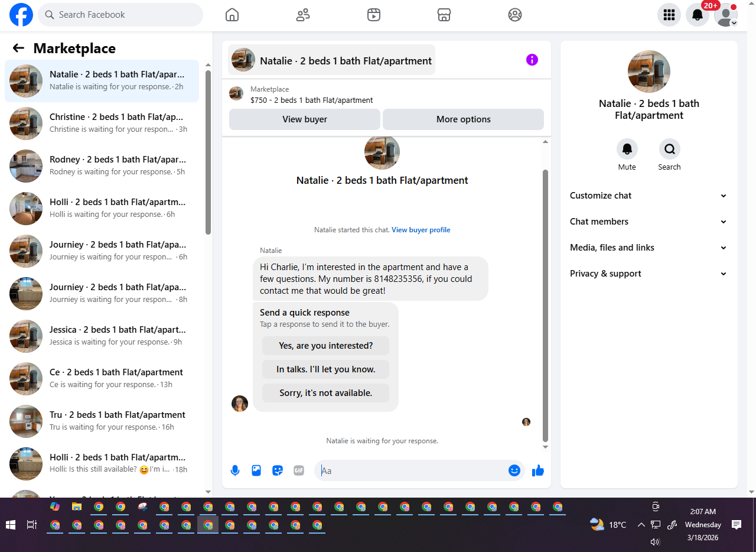756x552 pixels.
Task: Click the View buyer button
Action: coord(305,119)
